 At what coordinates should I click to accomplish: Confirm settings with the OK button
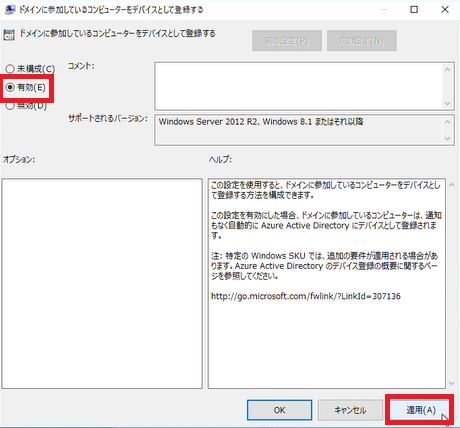point(279,410)
